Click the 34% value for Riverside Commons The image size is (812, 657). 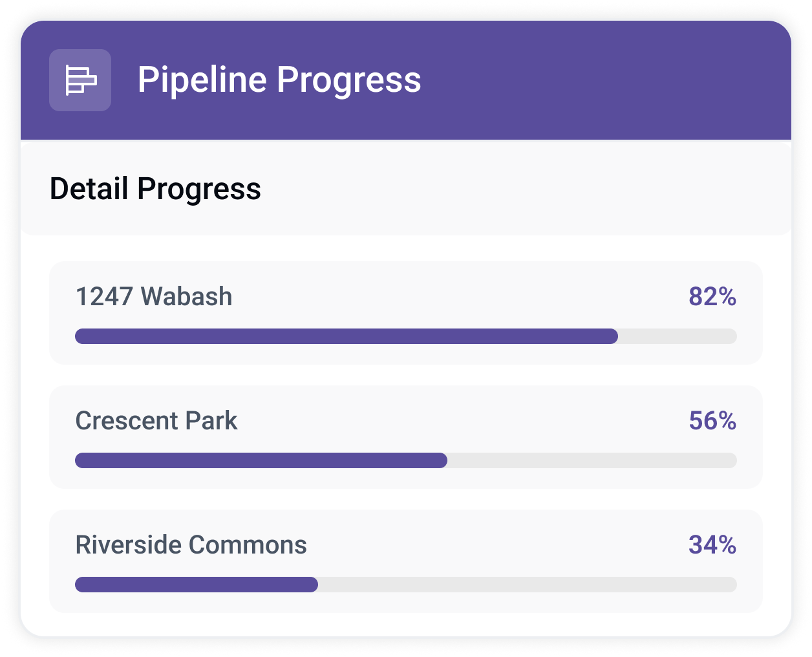tap(712, 544)
